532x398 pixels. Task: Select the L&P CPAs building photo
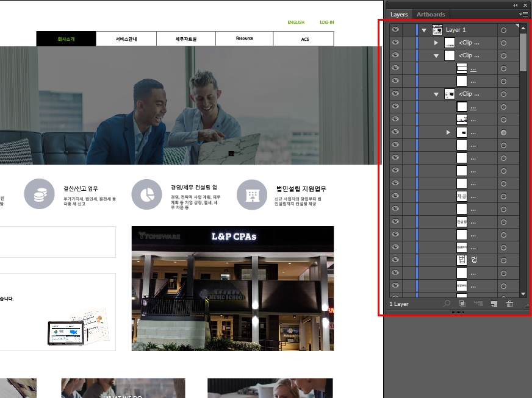(x=233, y=288)
